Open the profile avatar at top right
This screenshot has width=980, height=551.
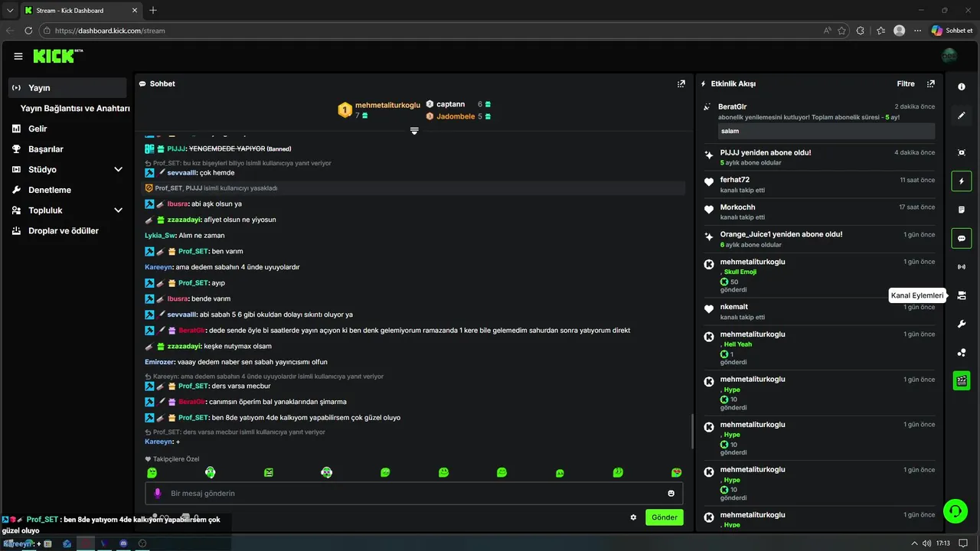tap(949, 56)
